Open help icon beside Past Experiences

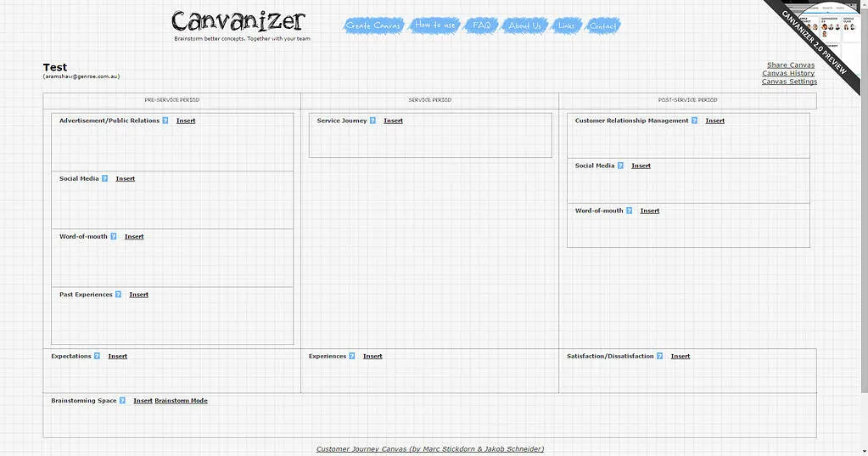(x=118, y=294)
